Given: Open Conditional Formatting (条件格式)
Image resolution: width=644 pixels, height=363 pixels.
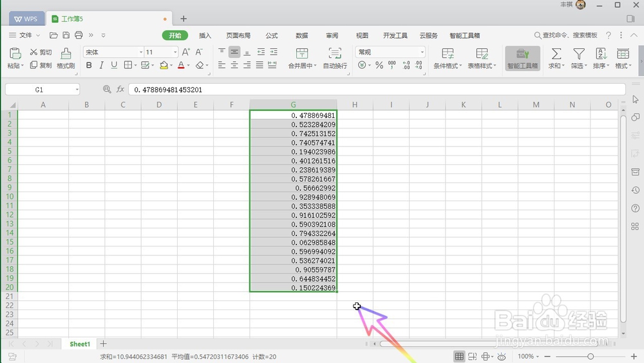Looking at the screenshot, I should click(448, 58).
